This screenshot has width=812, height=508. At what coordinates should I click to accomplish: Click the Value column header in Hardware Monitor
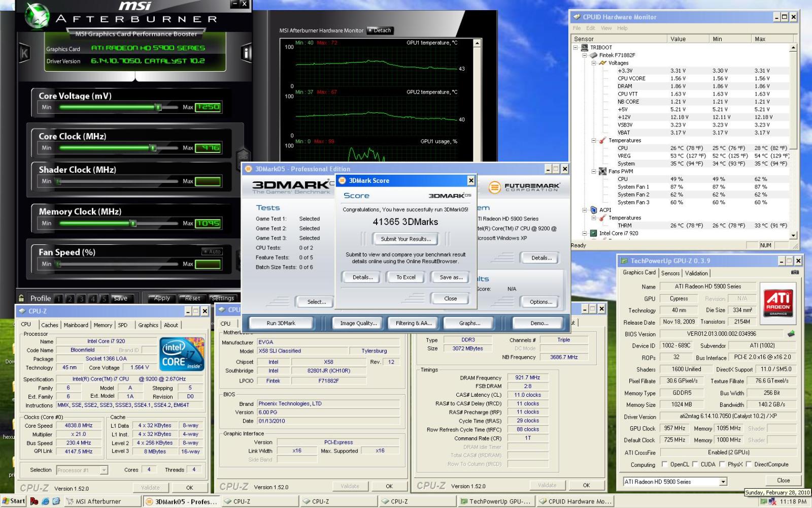688,39
